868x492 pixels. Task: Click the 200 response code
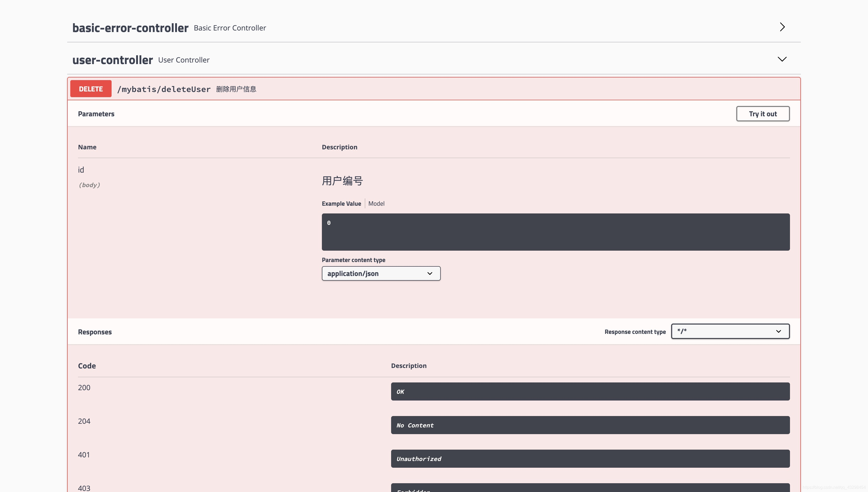tap(84, 388)
